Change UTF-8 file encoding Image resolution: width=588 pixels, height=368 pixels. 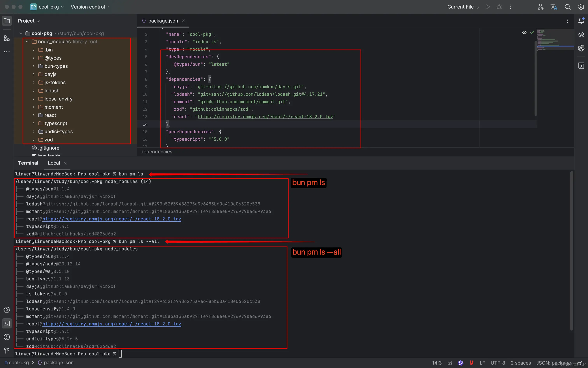tap(498, 363)
